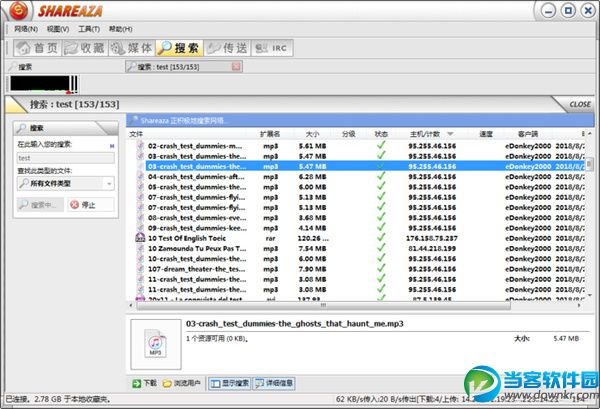The image size is (600, 409).
Task: Click the 搜索中 search button
Action: tap(40, 205)
